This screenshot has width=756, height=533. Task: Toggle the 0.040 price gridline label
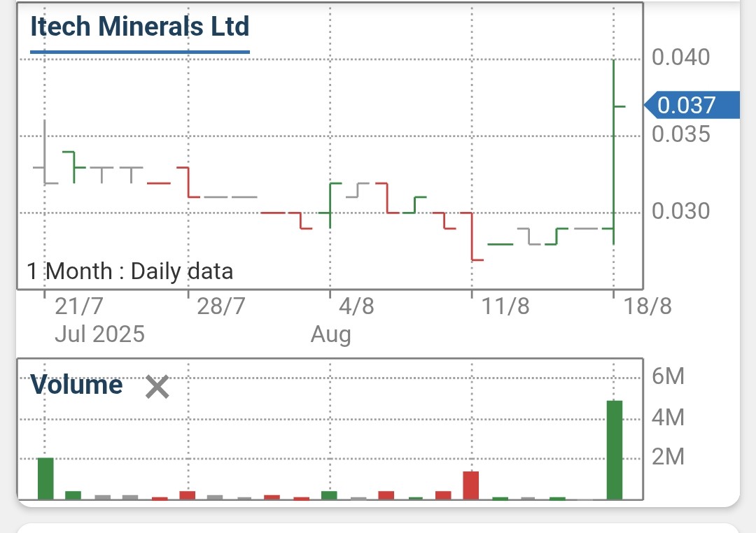[x=682, y=57]
